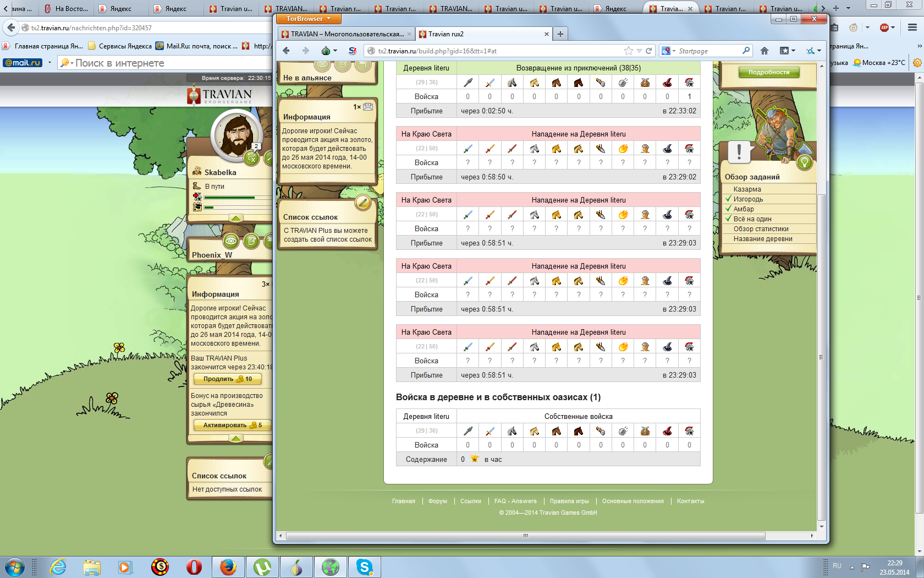Click 'Деревня literu' in the own troops table
Image resolution: width=924 pixels, height=578 pixels.
tap(426, 417)
